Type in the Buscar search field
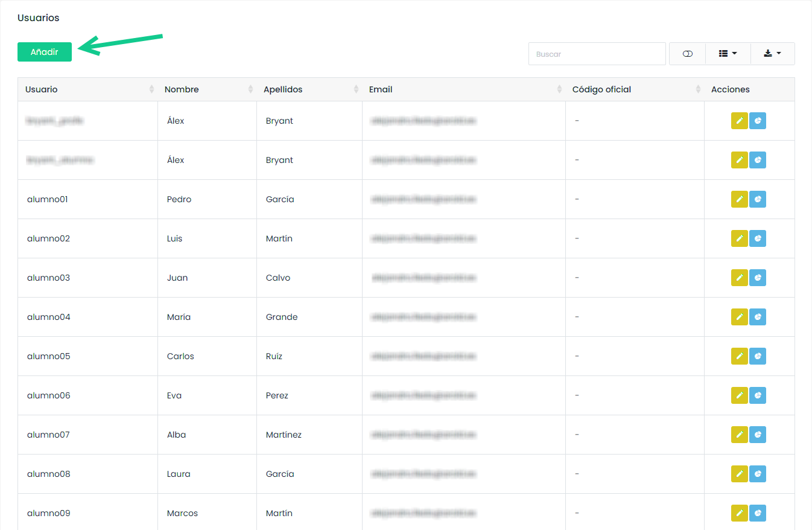This screenshot has height=530, width=812. (x=597, y=54)
